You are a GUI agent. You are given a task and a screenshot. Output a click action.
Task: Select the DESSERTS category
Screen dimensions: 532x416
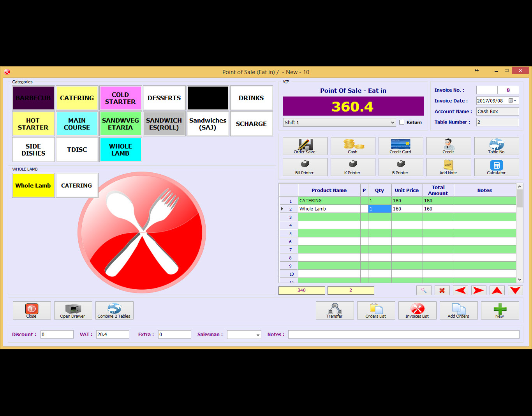[164, 98]
